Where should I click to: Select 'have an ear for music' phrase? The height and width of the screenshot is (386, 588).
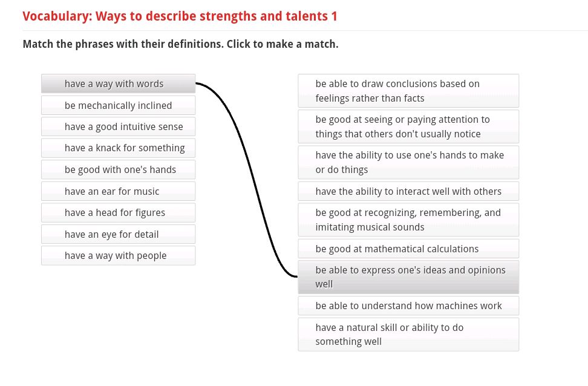[x=118, y=191]
